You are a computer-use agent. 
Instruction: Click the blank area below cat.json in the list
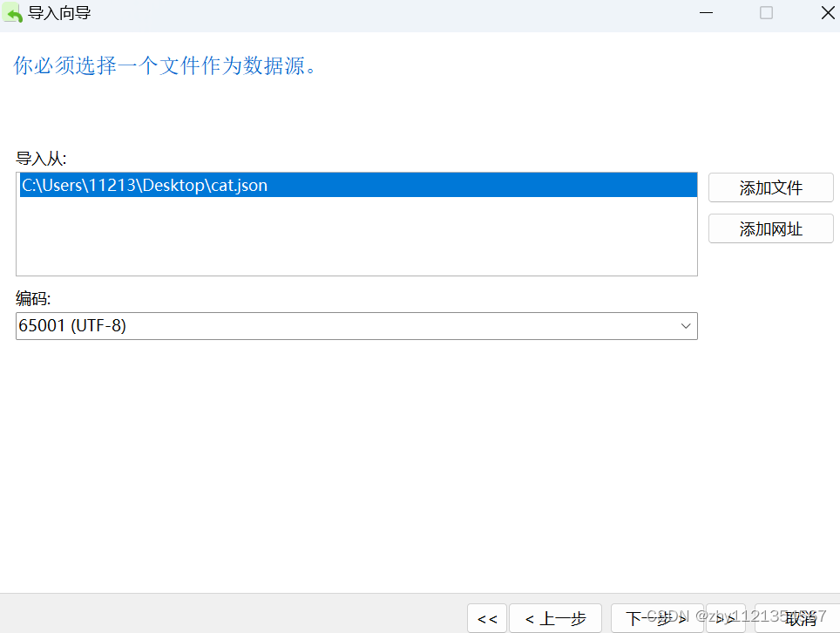(x=349, y=235)
